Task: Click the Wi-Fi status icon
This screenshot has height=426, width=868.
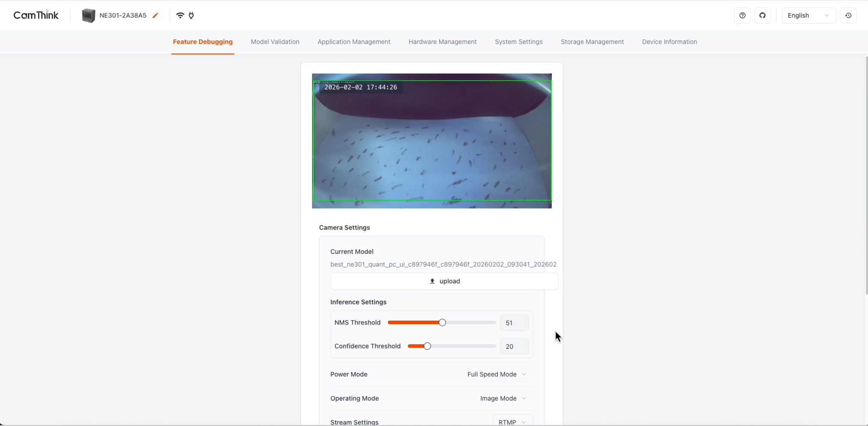Action: (x=180, y=15)
